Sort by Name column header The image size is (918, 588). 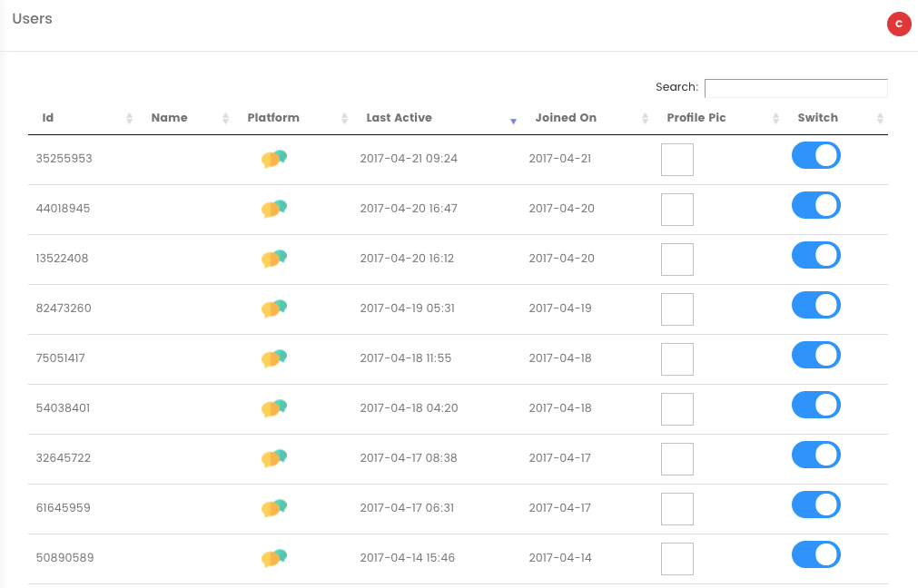click(x=170, y=118)
